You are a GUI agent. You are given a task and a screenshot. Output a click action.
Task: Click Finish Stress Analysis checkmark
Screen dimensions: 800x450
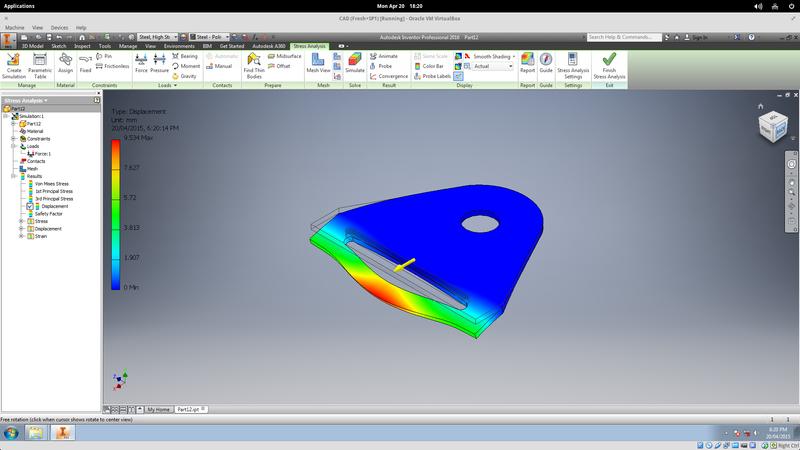point(609,63)
